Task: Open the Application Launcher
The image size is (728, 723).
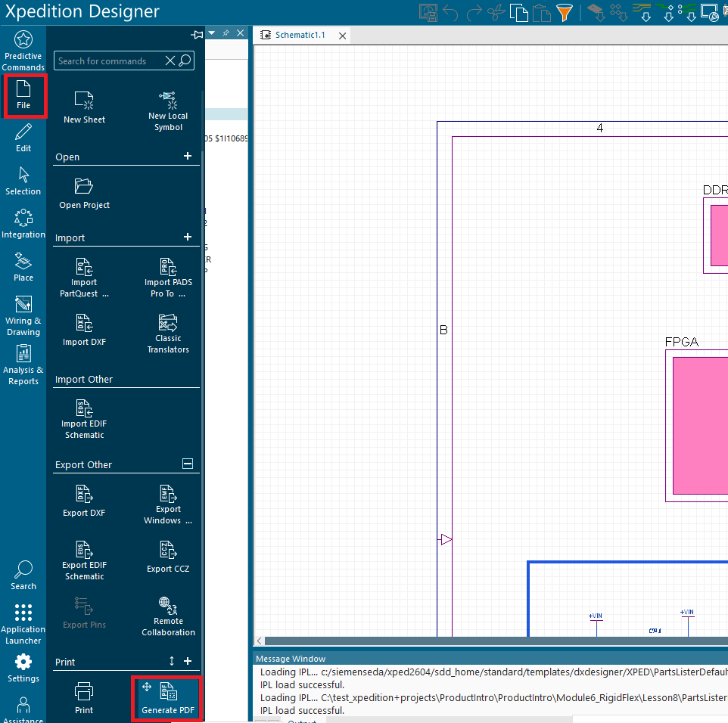Action: coord(23,624)
